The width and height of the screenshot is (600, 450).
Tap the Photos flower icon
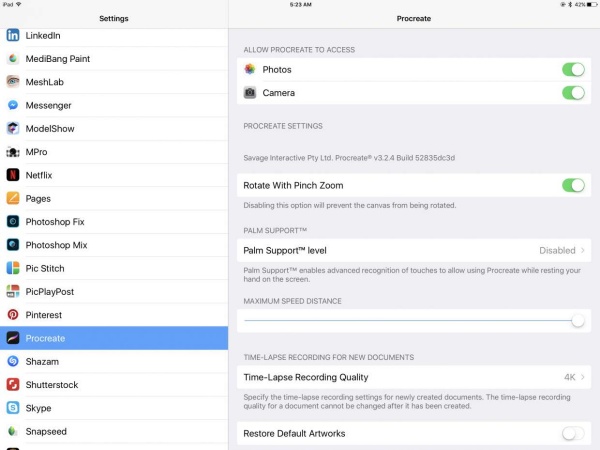(x=250, y=69)
